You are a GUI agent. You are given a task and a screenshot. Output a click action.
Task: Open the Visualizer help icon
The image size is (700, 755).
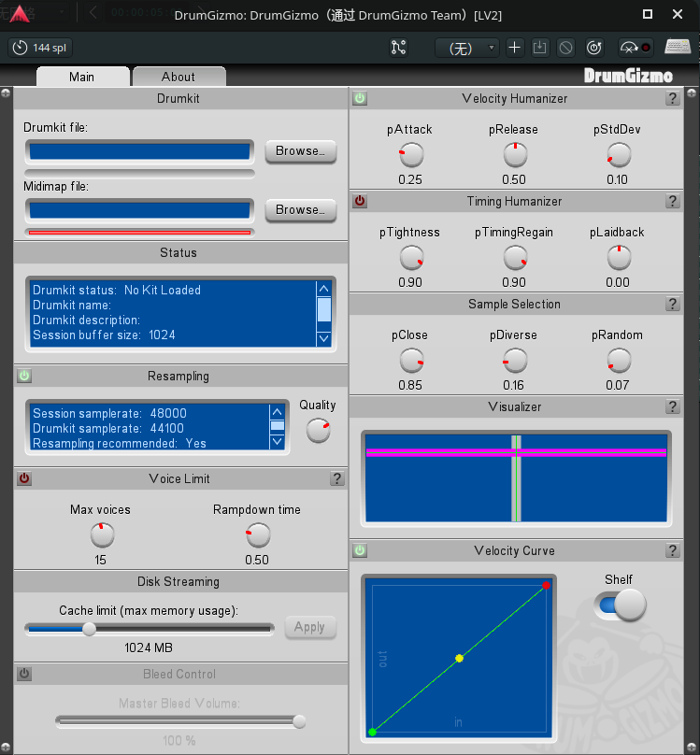[x=673, y=406]
